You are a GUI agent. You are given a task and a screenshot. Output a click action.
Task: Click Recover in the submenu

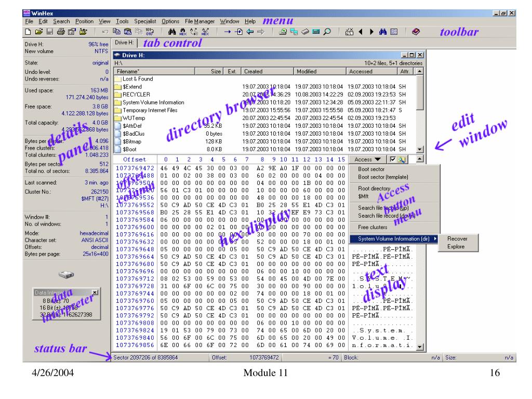[457, 238]
